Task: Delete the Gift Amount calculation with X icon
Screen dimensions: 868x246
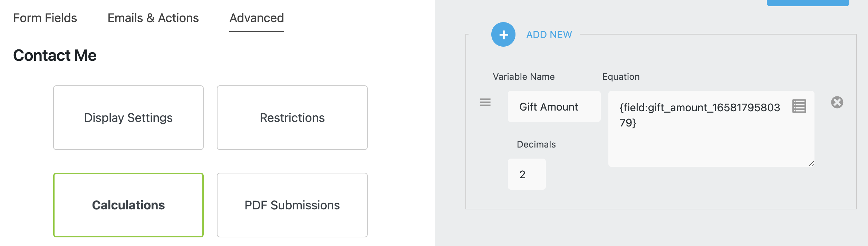Action: click(837, 102)
